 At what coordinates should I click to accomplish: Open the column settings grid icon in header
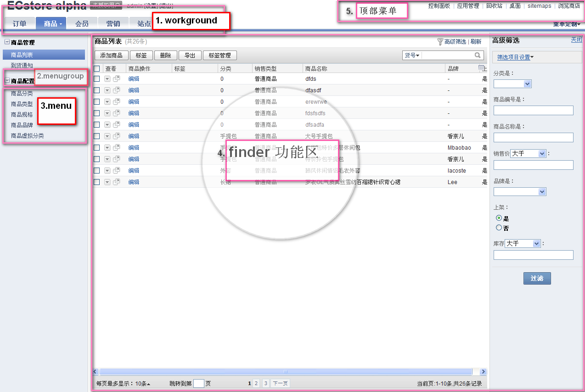point(481,68)
